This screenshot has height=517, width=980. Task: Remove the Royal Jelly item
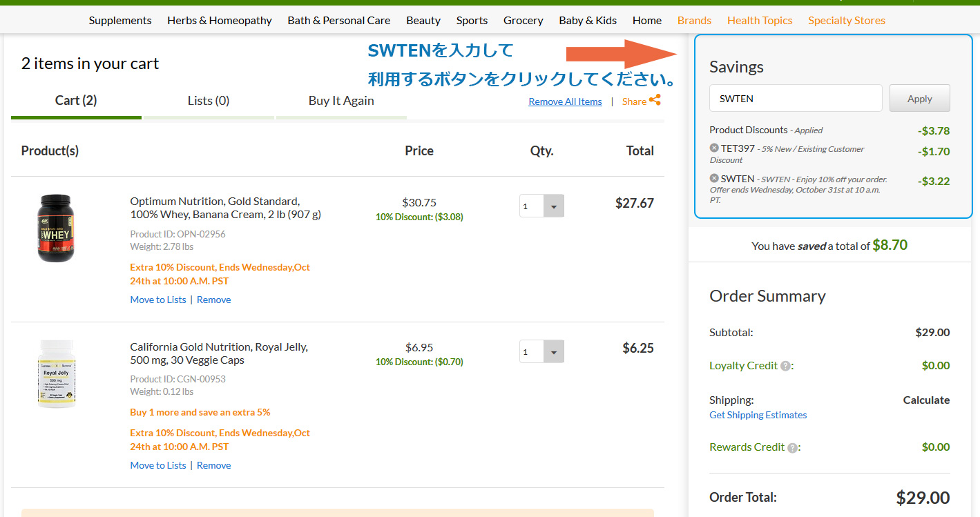coord(214,465)
